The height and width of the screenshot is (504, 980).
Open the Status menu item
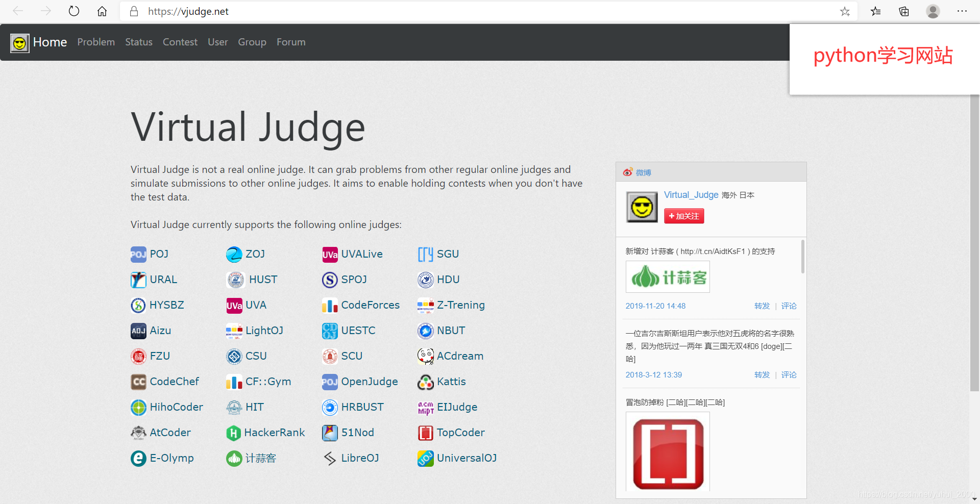click(139, 42)
